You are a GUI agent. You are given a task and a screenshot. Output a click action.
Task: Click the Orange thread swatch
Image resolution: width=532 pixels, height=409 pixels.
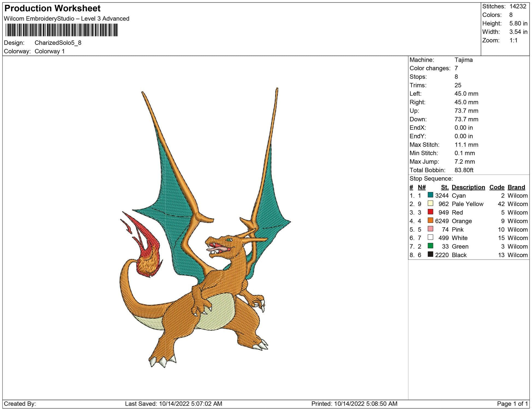[430, 220]
